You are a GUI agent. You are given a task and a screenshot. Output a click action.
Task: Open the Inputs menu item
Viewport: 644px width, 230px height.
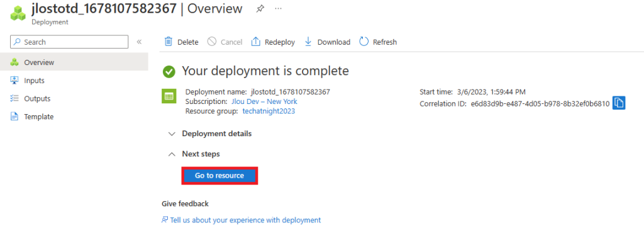point(74,81)
